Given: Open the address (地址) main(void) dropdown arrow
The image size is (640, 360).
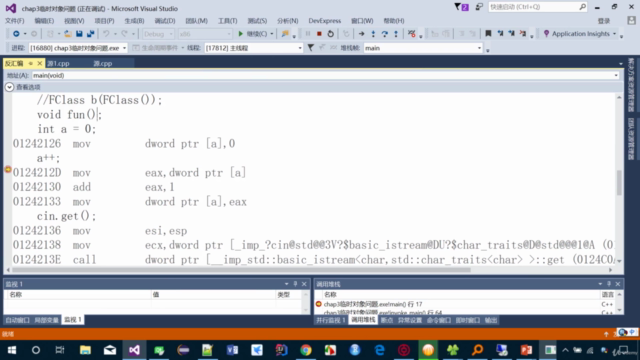Looking at the screenshot, I should tap(616, 76).
